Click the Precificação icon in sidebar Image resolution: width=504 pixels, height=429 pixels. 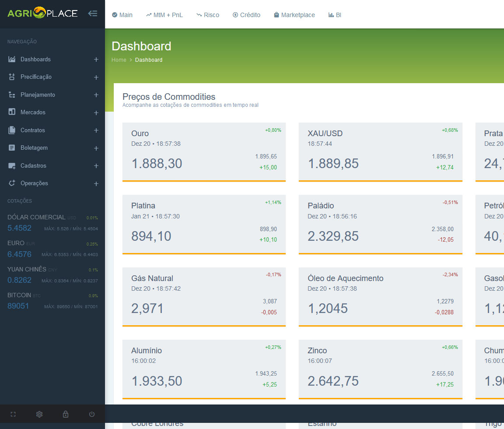coord(12,77)
